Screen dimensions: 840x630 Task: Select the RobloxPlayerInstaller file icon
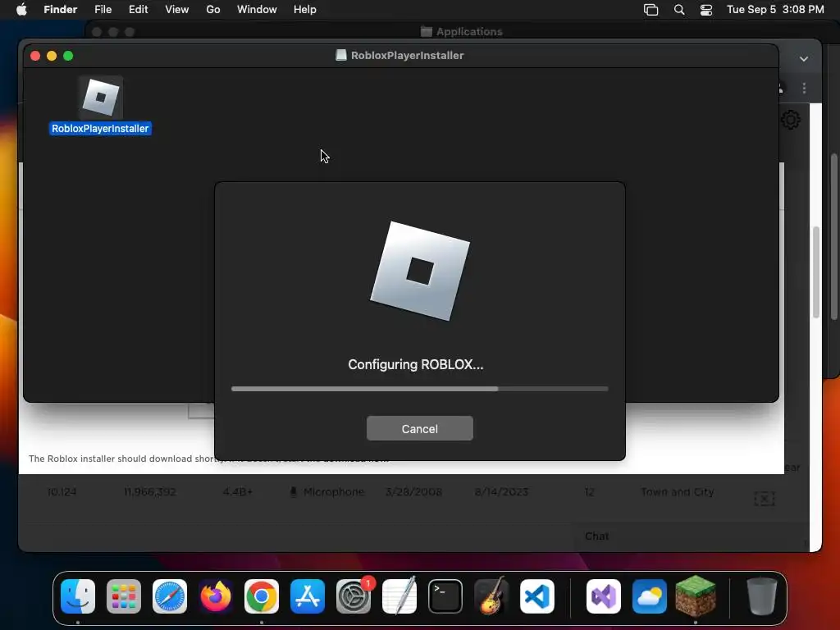(x=101, y=98)
